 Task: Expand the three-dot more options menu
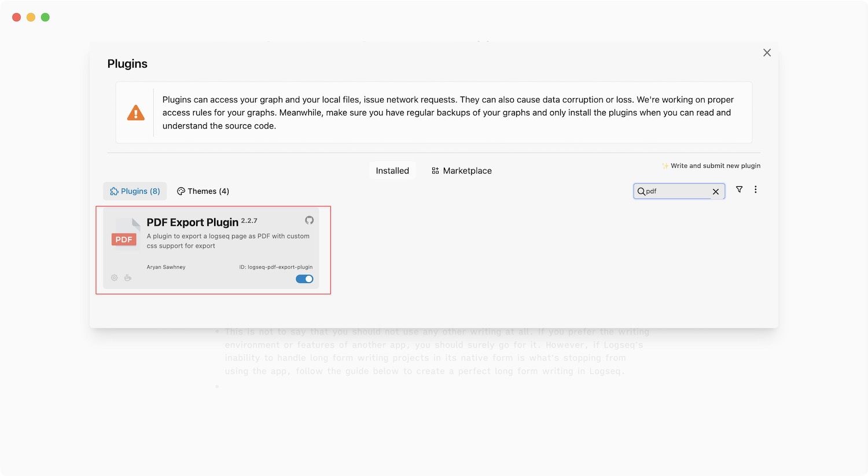pyautogui.click(x=755, y=190)
